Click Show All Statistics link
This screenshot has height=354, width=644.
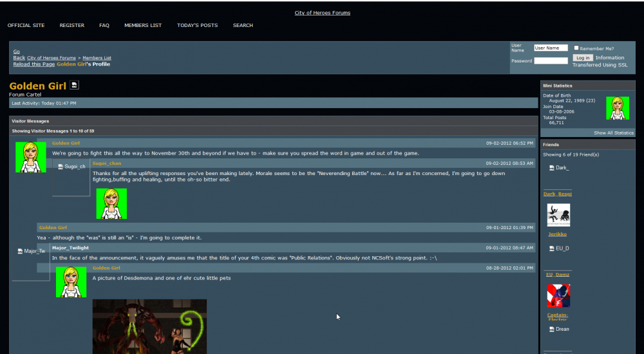pos(614,133)
